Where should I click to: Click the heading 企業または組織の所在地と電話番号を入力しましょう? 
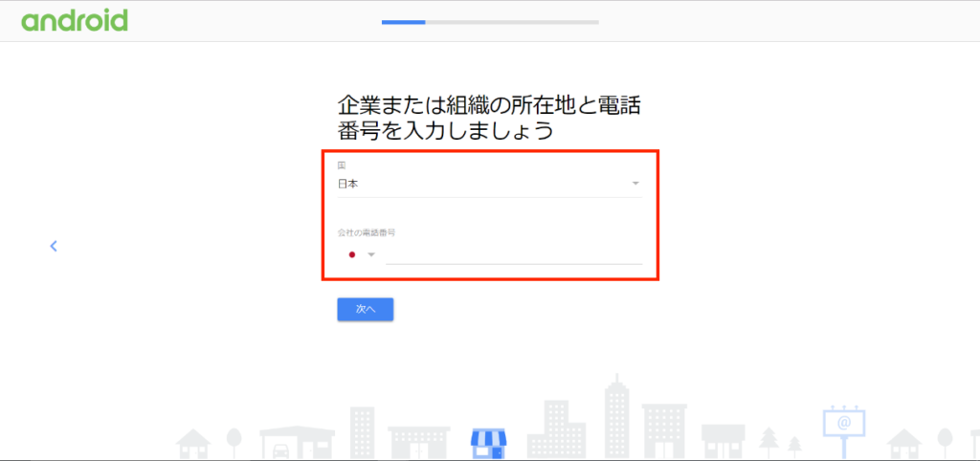coord(489,118)
